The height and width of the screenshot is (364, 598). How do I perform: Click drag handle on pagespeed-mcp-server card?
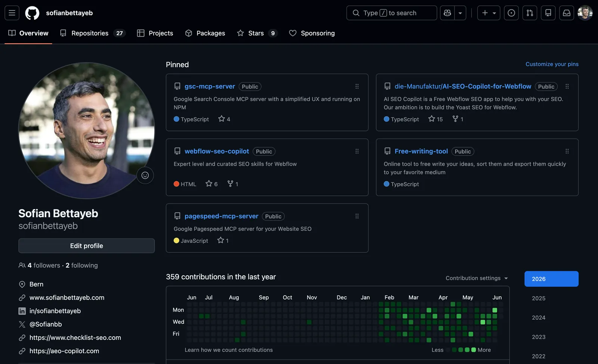(x=357, y=216)
